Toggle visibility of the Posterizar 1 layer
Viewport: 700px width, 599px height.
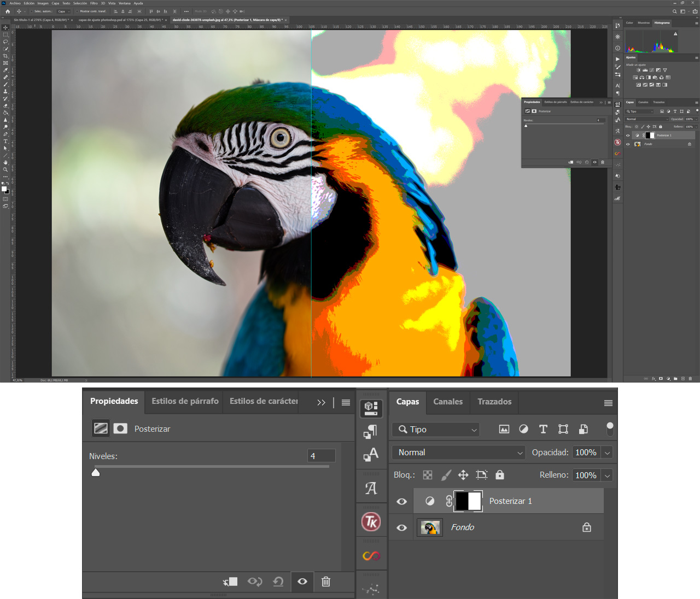(x=401, y=501)
